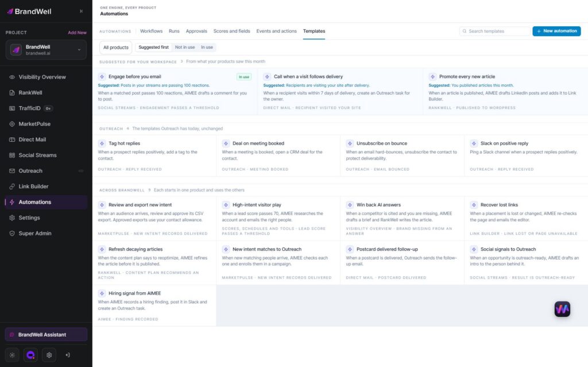Click icon of Hiring signal from AIMEE
The height and width of the screenshot is (367, 588).
tap(102, 293)
